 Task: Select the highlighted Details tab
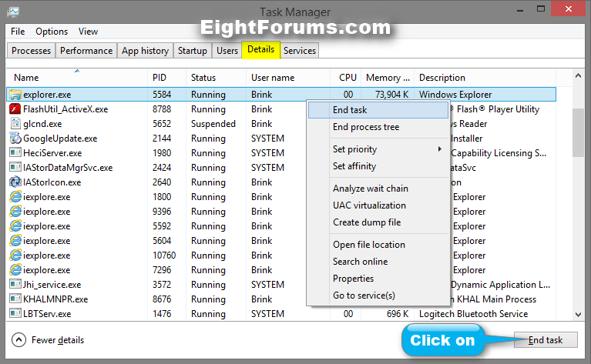(260, 50)
